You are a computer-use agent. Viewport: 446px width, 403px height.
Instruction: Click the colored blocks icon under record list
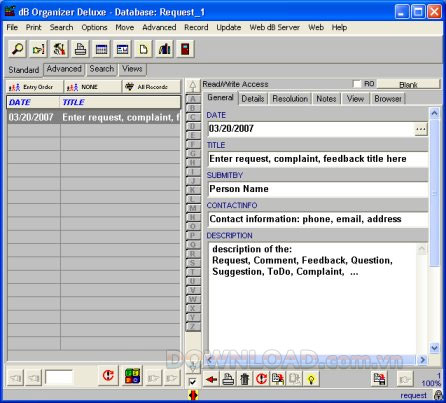132,376
